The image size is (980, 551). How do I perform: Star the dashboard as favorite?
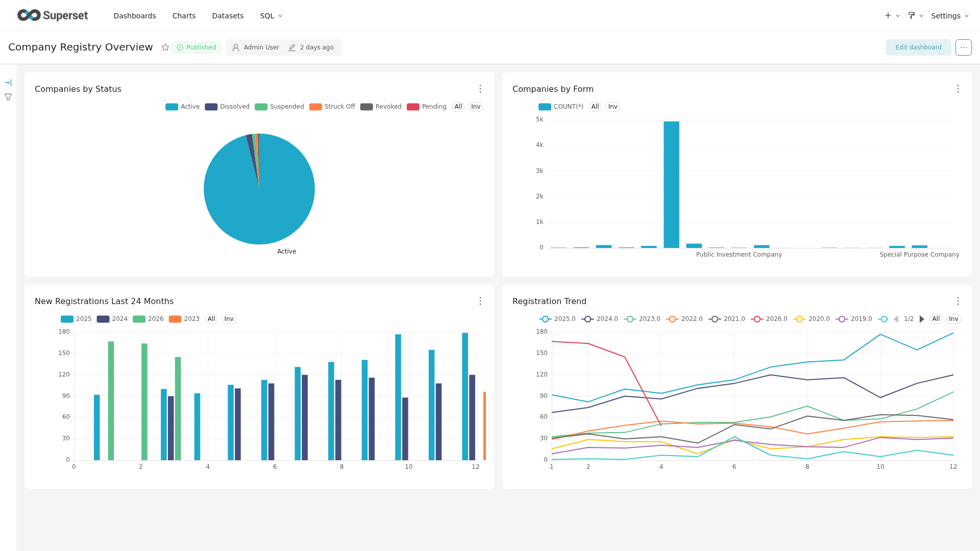(165, 47)
